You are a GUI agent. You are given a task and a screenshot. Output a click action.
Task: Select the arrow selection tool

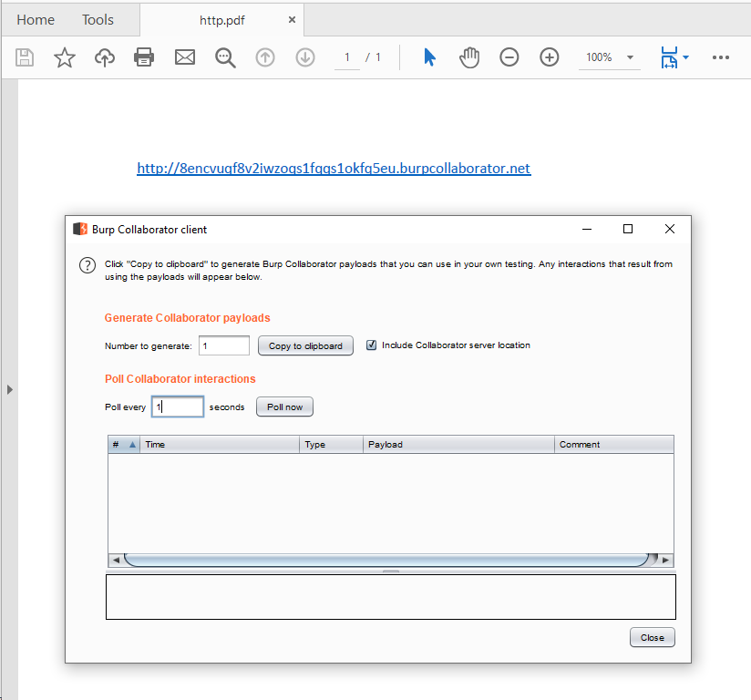429,57
